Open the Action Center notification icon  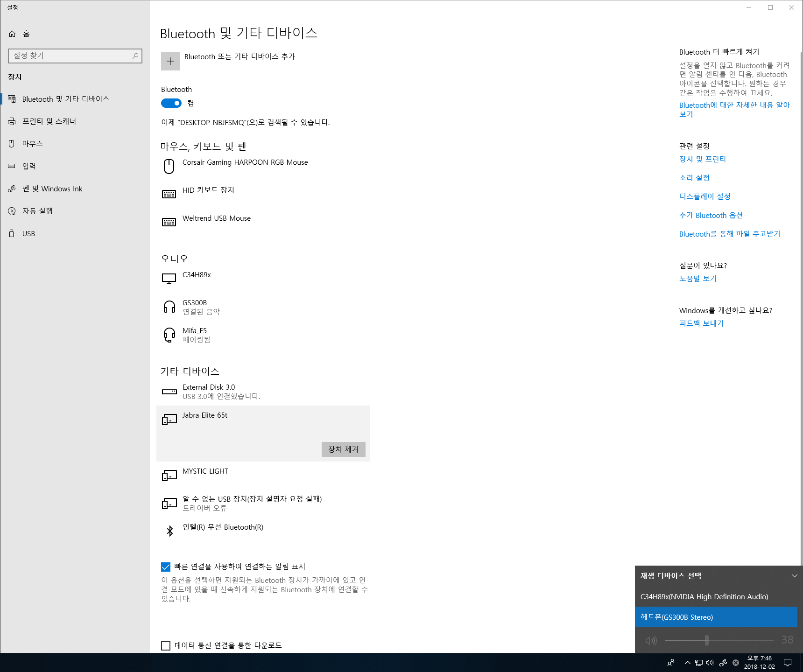pyautogui.click(x=788, y=663)
